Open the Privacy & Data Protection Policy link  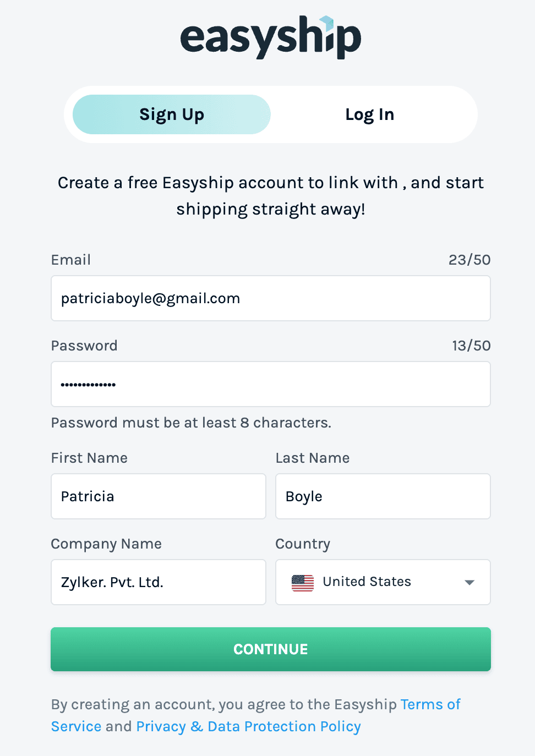(x=248, y=726)
